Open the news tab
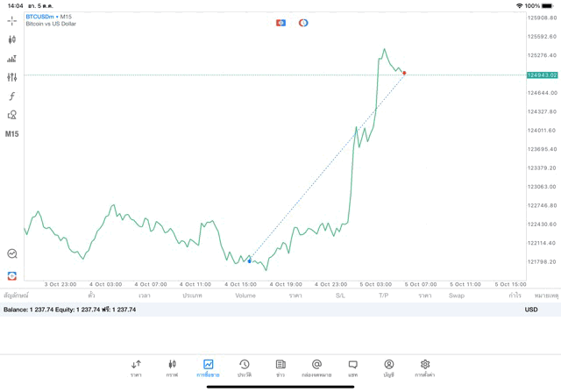 pos(280,368)
